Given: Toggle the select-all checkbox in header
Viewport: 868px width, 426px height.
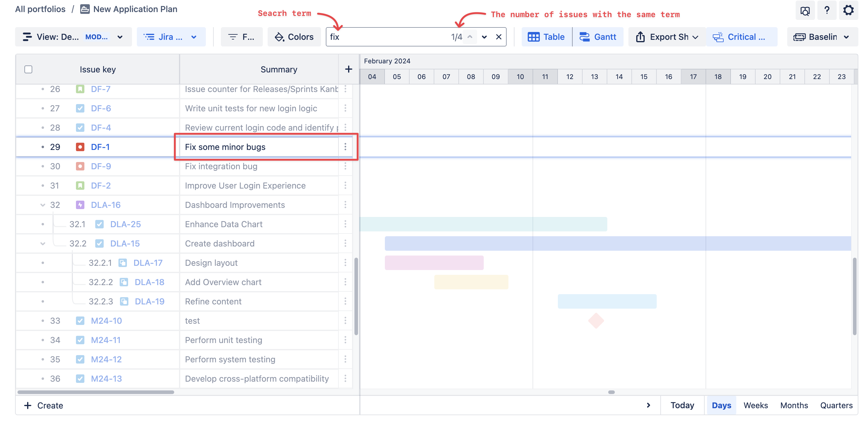Looking at the screenshot, I should pos(28,69).
